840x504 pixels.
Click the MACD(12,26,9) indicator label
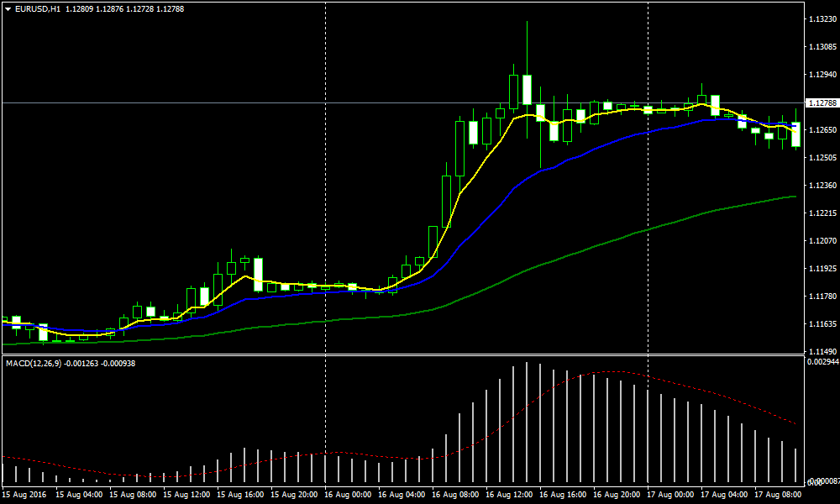tap(36, 363)
